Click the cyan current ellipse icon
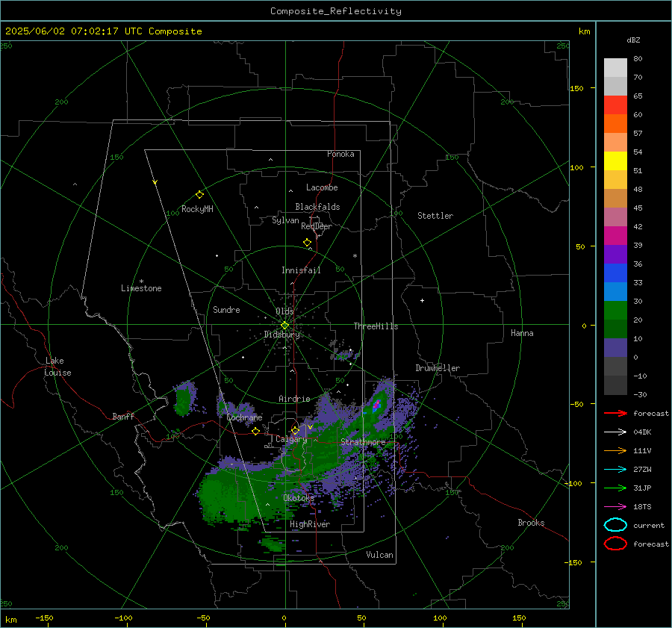 tap(615, 525)
